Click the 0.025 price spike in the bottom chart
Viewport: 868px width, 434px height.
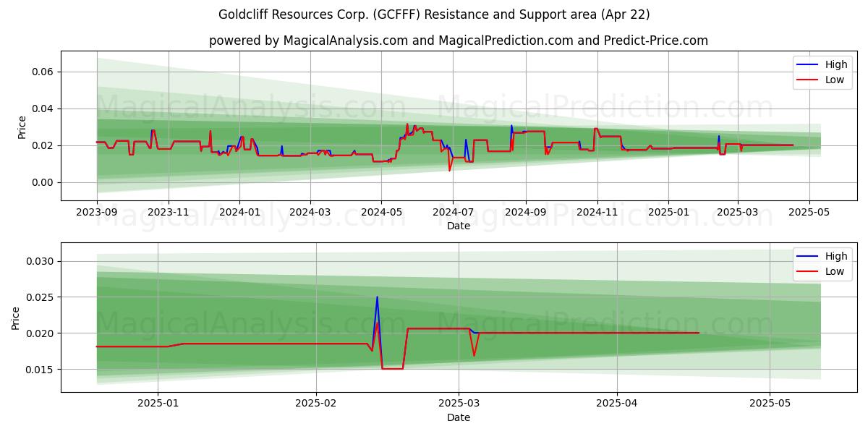tap(377, 297)
